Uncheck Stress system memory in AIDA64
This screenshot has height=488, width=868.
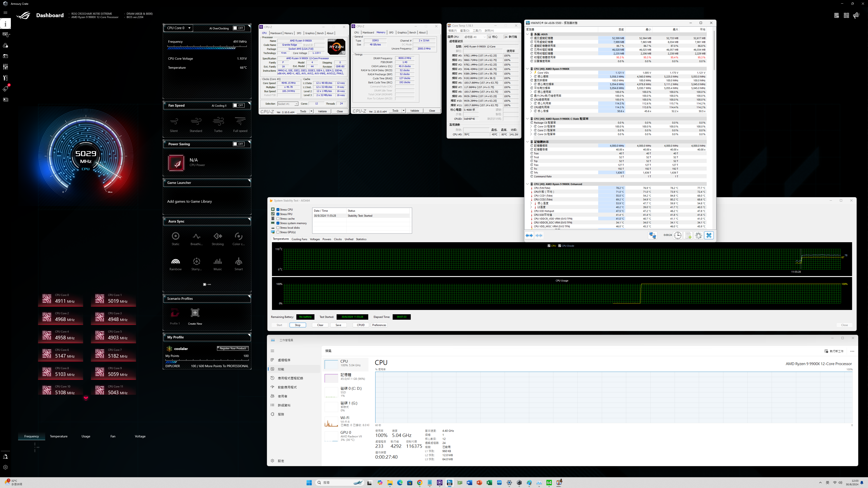278,223
